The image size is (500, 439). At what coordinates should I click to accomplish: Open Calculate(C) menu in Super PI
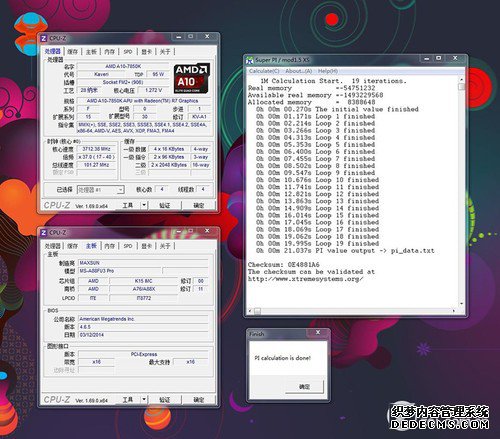(x=264, y=71)
